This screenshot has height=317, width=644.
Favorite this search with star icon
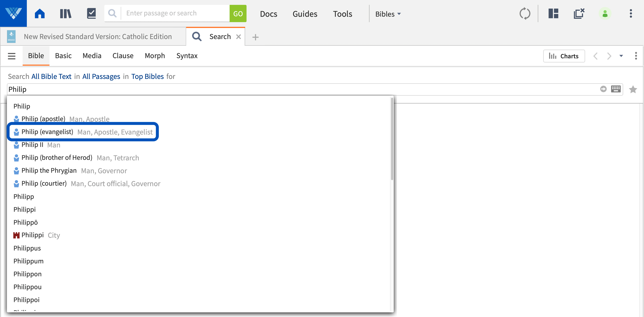tap(633, 89)
